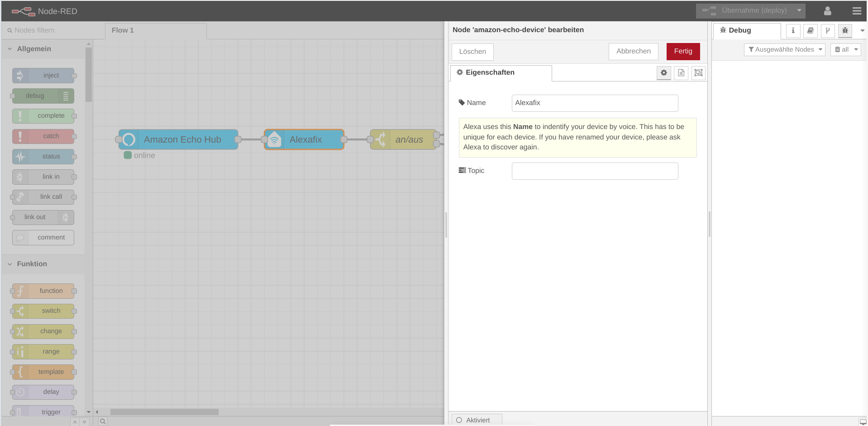Open Ausgewählte Nodes filter dropdown
Viewport: 868px width, 426px height.
[x=785, y=50]
